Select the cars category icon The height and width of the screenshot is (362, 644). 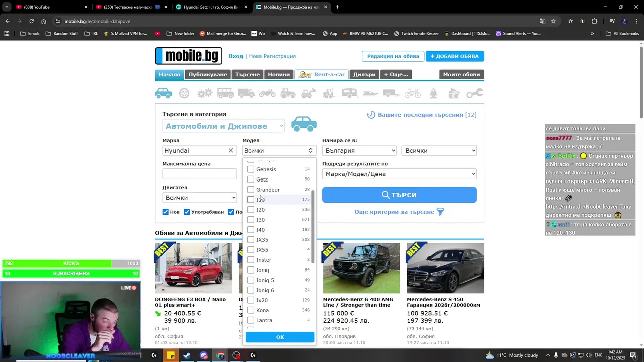tap(164, 93)
